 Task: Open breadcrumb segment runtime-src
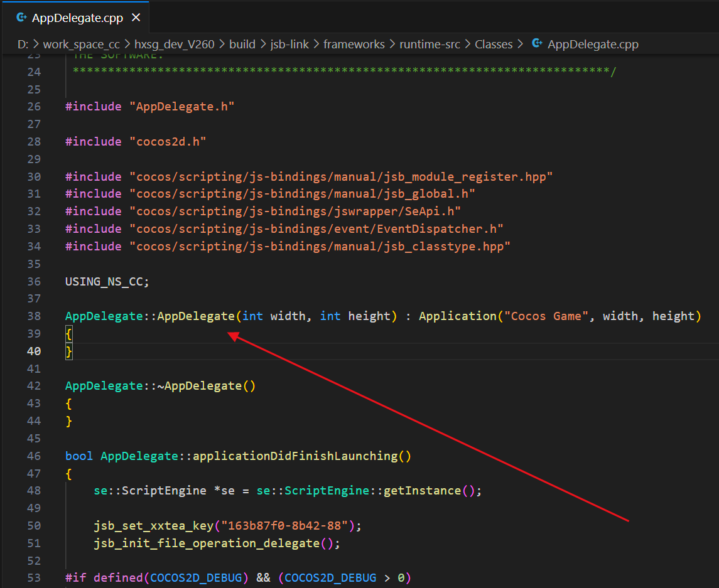tap(430, 45)
